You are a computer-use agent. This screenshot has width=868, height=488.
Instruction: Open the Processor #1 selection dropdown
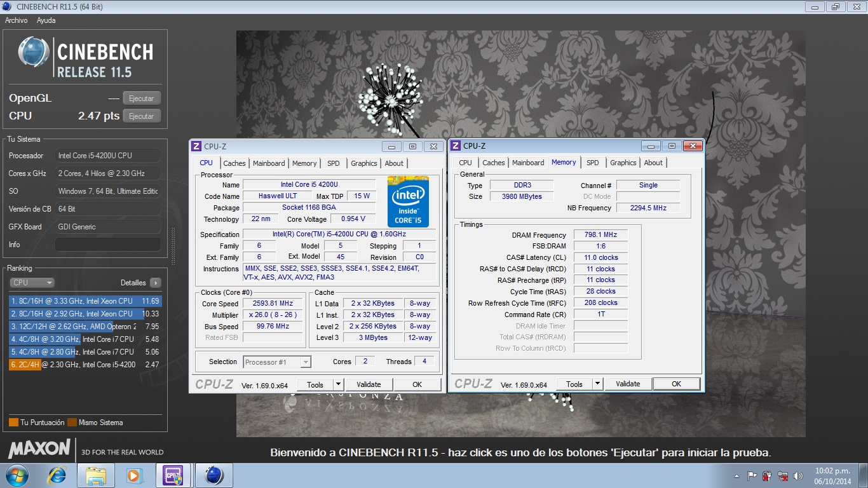tap(277, 362)
